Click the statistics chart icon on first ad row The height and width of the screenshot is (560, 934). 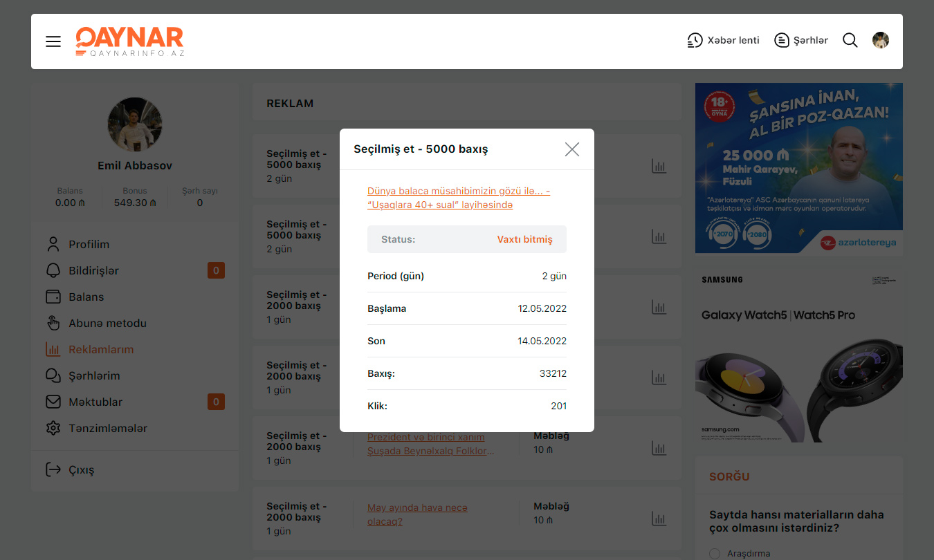pyautogui.click(x=659, y=166)
